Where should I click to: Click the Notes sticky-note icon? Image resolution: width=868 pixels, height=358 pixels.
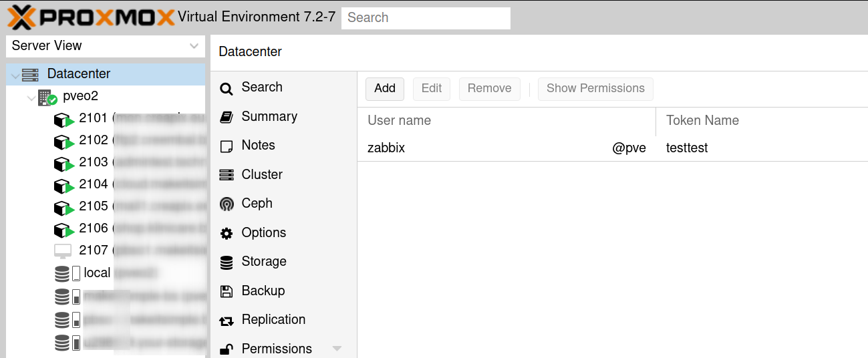(227, 146)
